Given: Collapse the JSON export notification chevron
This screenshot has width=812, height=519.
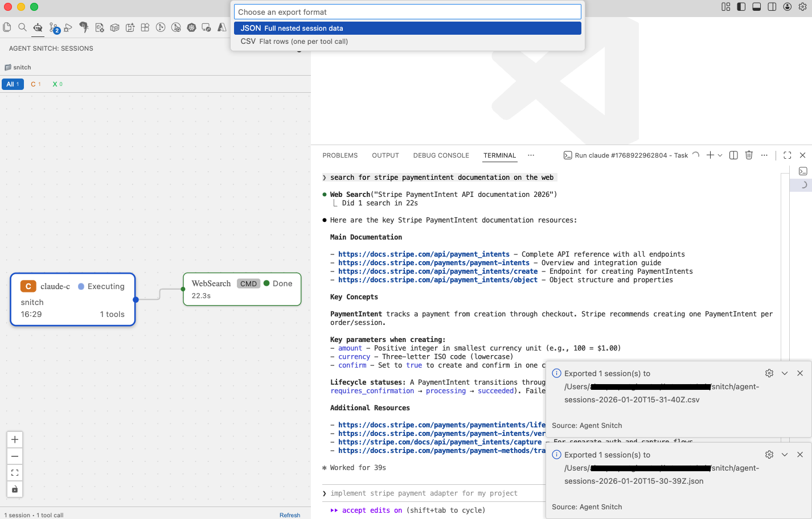Looking at the screenshot, I should [785, 455].
